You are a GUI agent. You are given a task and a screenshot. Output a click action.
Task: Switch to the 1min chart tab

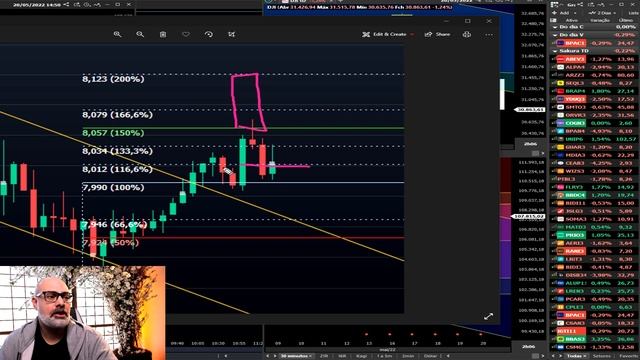click(x=407, y=356)
